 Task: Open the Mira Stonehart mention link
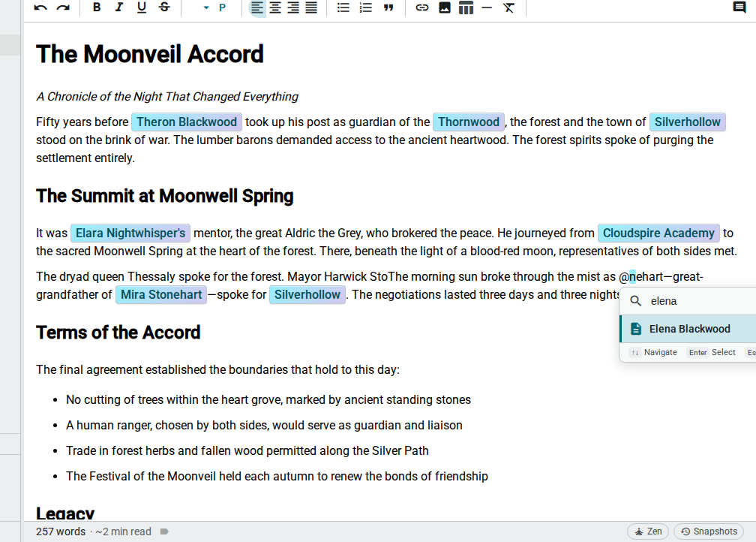pos(161,294)
